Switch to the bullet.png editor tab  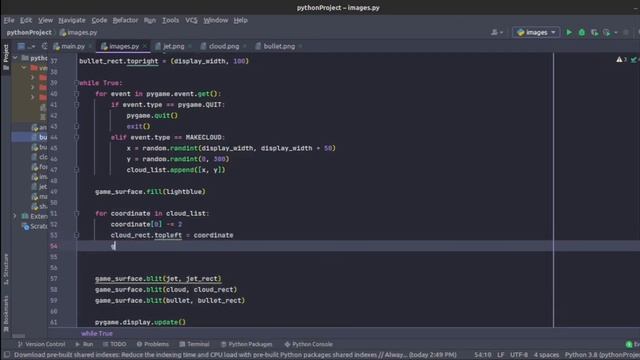pos(279,46)
